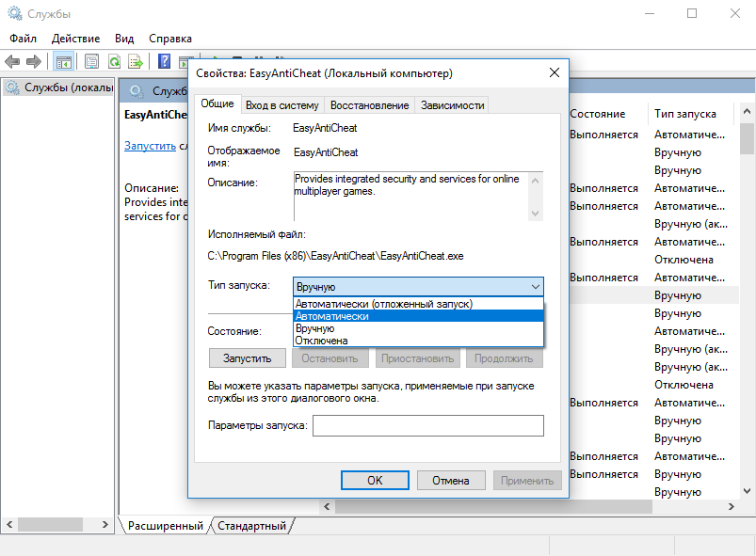
Task: Click bold EasyAntiCheat heading in services pane
Action: click(155, 115)
